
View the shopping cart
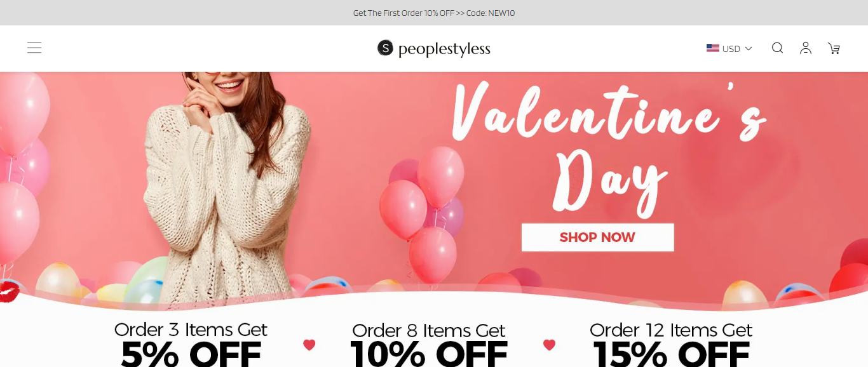[834, 48]
